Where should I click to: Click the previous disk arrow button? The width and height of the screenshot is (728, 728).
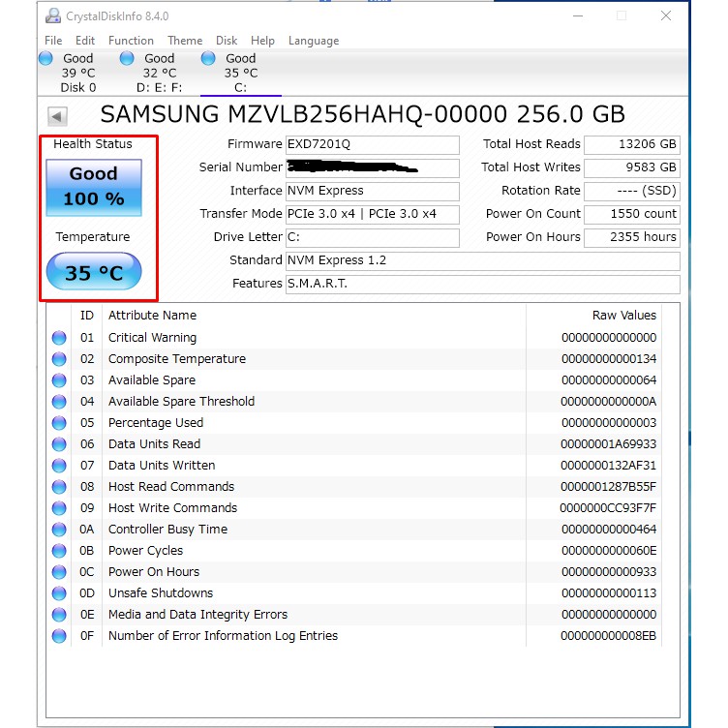57,116
